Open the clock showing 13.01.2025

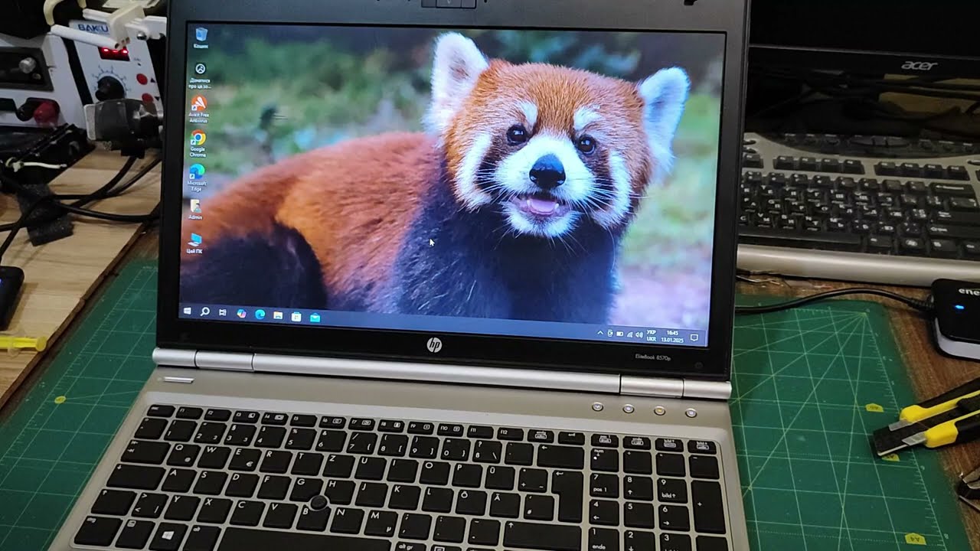point(672,337)
